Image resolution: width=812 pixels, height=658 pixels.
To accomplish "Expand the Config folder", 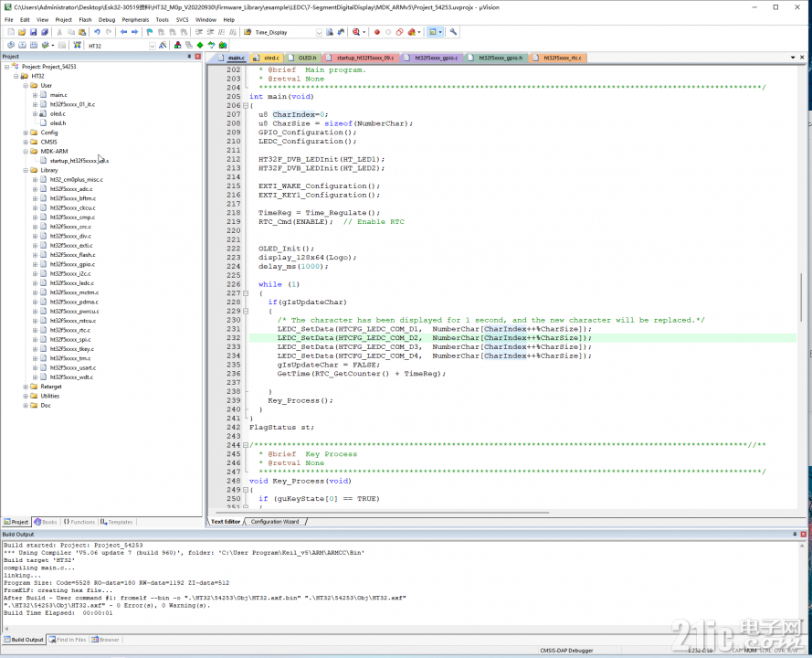I will coord(26,133).
